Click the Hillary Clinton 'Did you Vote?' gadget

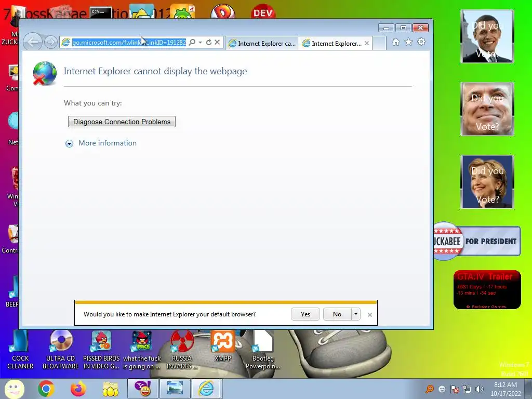pos(487,182)
